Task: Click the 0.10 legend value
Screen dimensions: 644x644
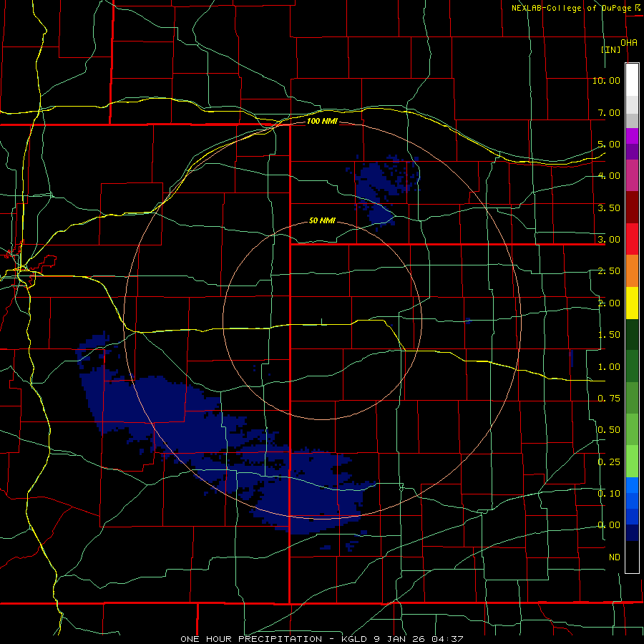Action: point(609,494)
